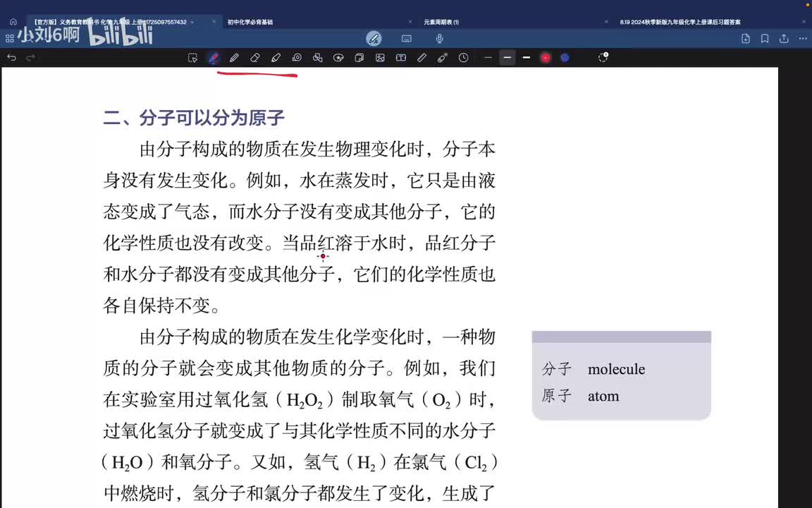Click the heading 二、分子可以分为原子
The image size is (812, 508).
coord(194,118)
